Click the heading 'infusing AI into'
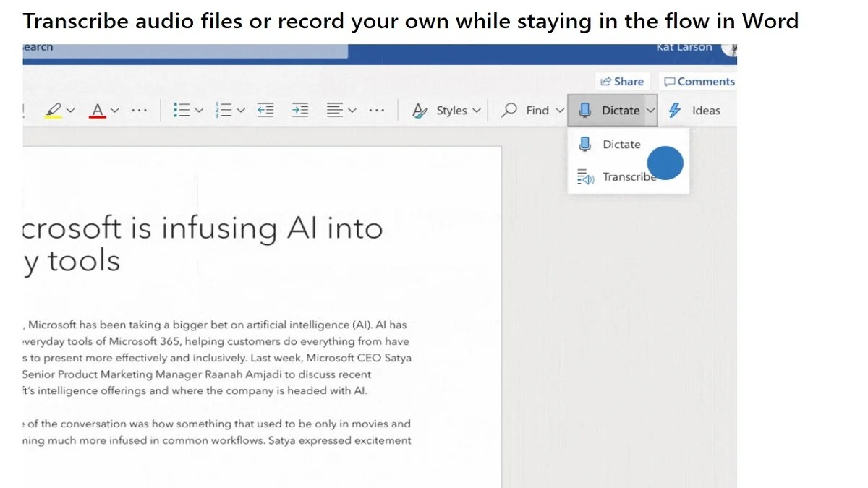The image size is (868, 488). click(271, 228)
